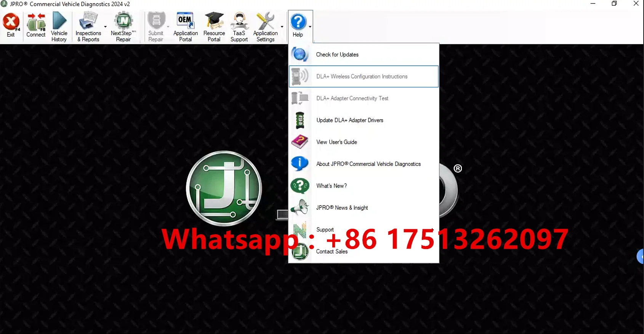Minimize the JPRO window

point(593,4)
